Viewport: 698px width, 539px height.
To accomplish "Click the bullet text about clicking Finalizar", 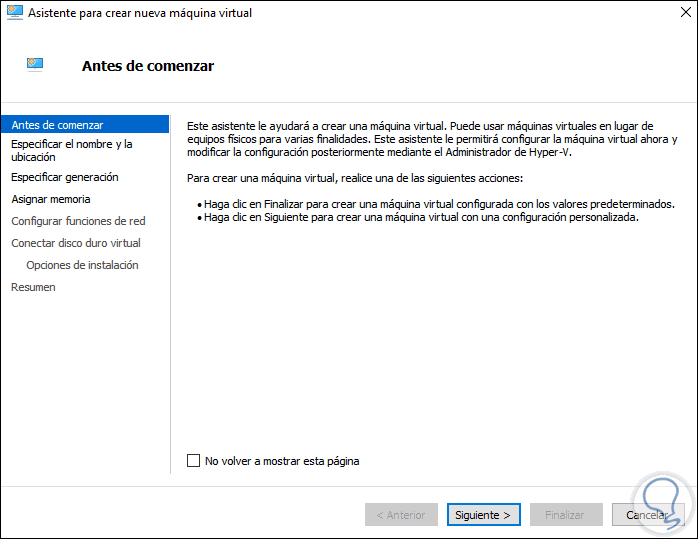I will pos(438,203).
